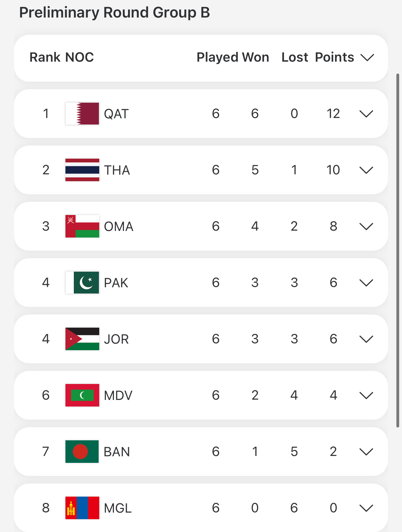Click the vertical scrollbar on right
Viewport: 402px width, 532px height.
tap(398, 250)
